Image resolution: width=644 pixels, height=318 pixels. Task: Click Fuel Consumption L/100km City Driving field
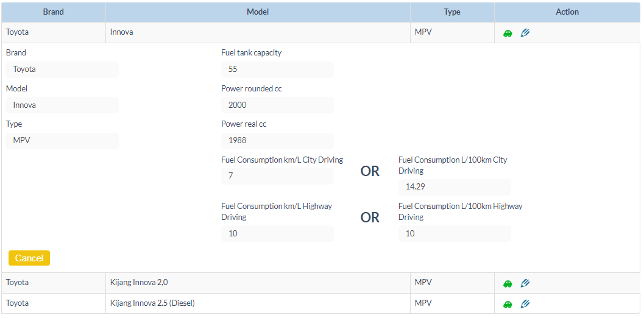point(455,187)
